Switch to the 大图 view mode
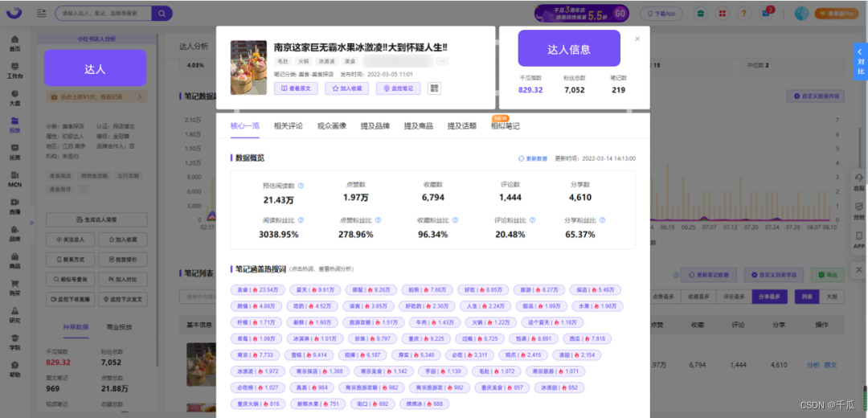This screenshot has width=868, height=418. click(x=831, y=297)
